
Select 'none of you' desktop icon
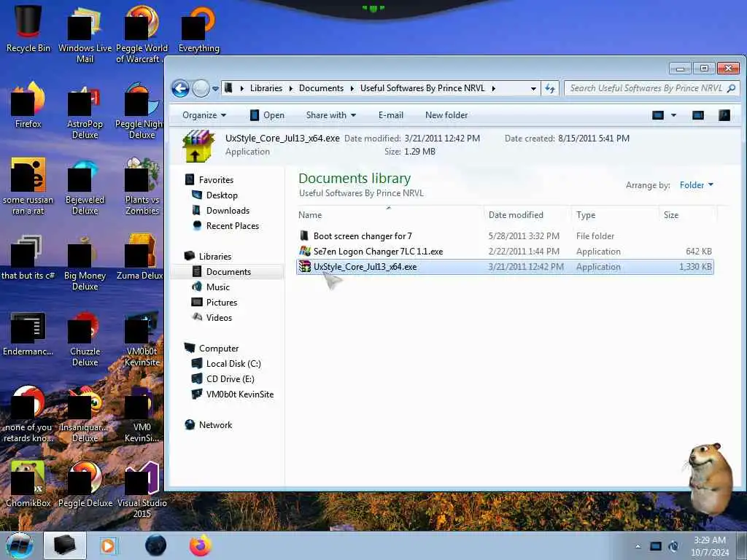[28, 414]
